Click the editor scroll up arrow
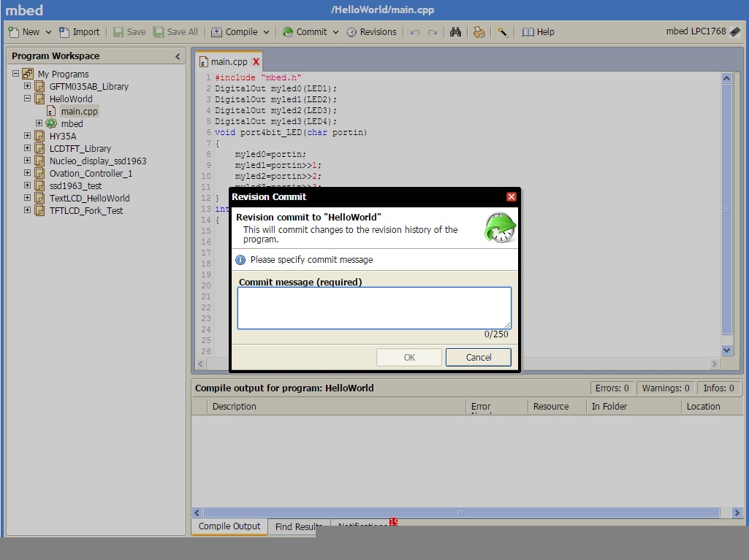 pyautogui.click(x=726, y=78)
